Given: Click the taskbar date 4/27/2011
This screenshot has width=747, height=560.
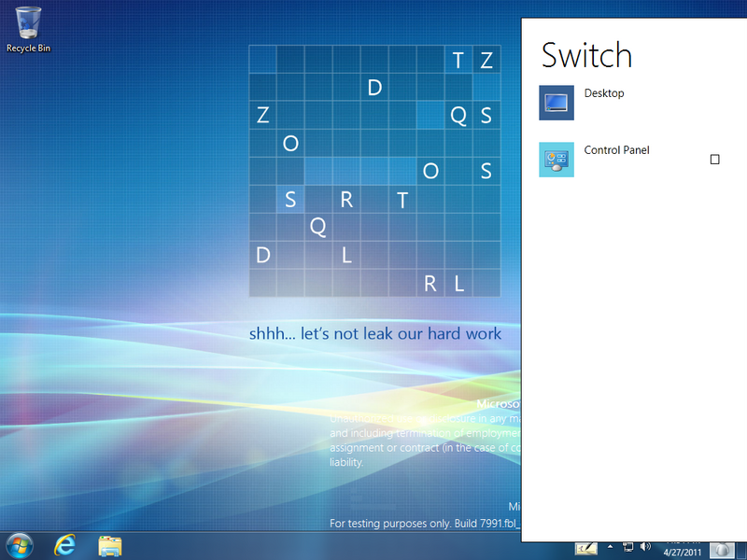Looking at the screenshot, I should tap(683, 553).
